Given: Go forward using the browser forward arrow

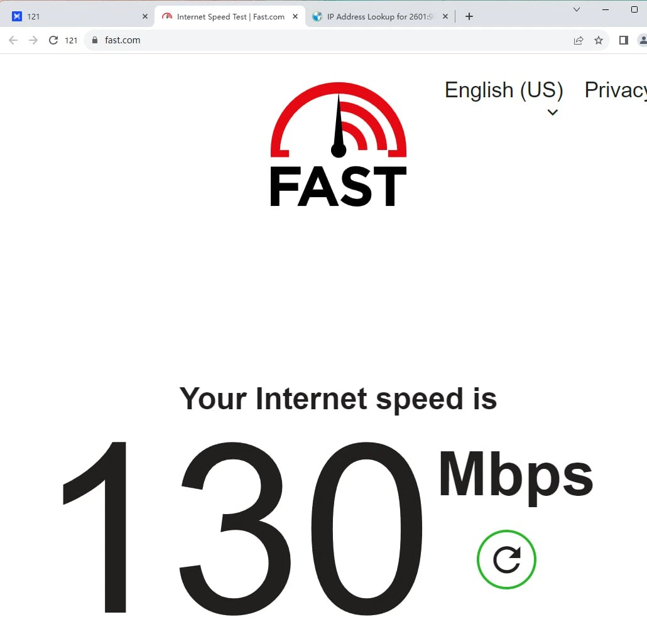Looking at the screenshot, I should [33, 40].
